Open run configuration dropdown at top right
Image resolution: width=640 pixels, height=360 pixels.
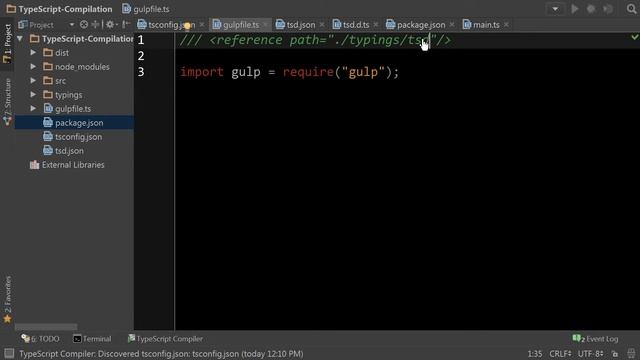coord(555,9)
